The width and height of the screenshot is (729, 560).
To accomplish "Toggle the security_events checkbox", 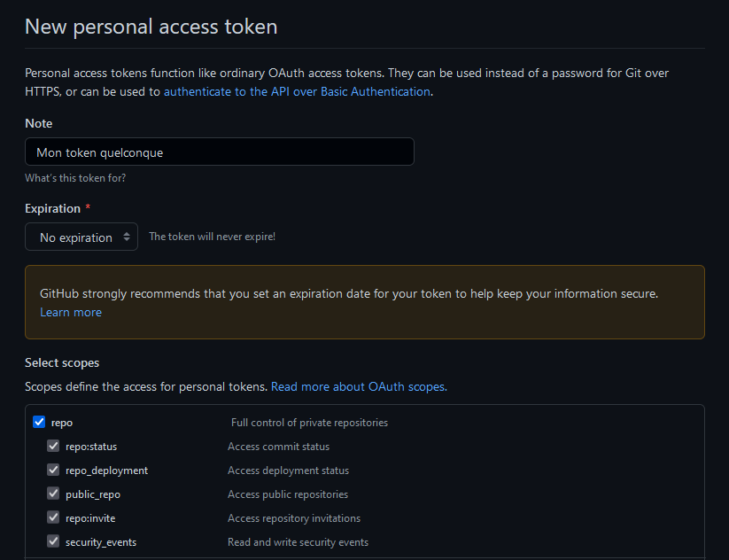I will pos(53,541).
